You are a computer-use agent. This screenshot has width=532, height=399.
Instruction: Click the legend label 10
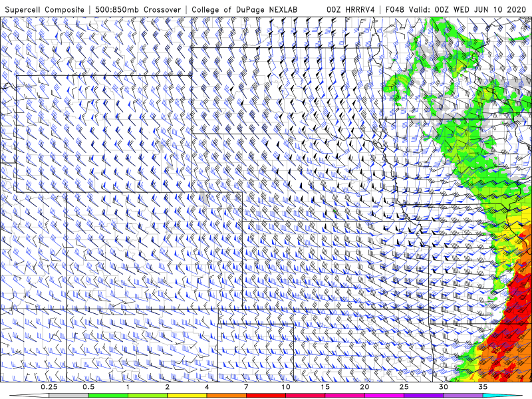pyautogui.click(x=286, y=387)
